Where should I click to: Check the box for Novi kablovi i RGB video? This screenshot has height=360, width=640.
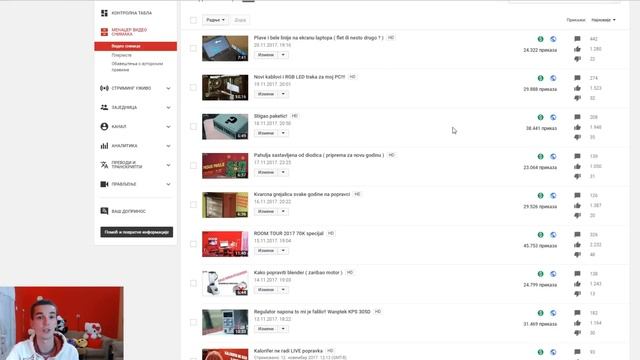(x=193, y=87)
